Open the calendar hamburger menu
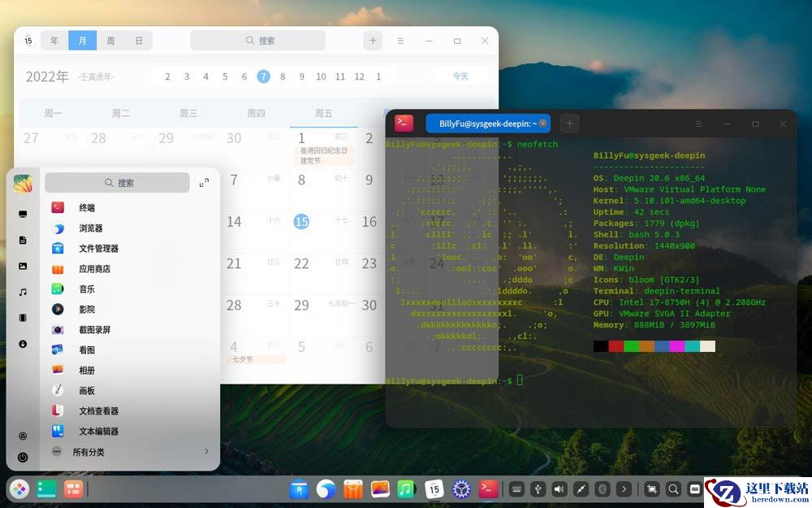The height and width of the screenshot is (508, 812). [400, 41]
